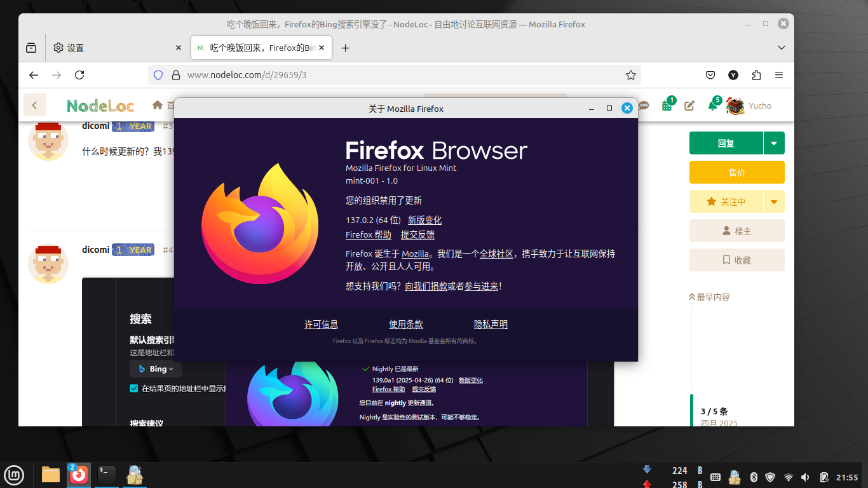Open Bluetooth tray icon
The width and height of the screenshot is (868, 488).
pyautogui.click(x=754, y=477)
